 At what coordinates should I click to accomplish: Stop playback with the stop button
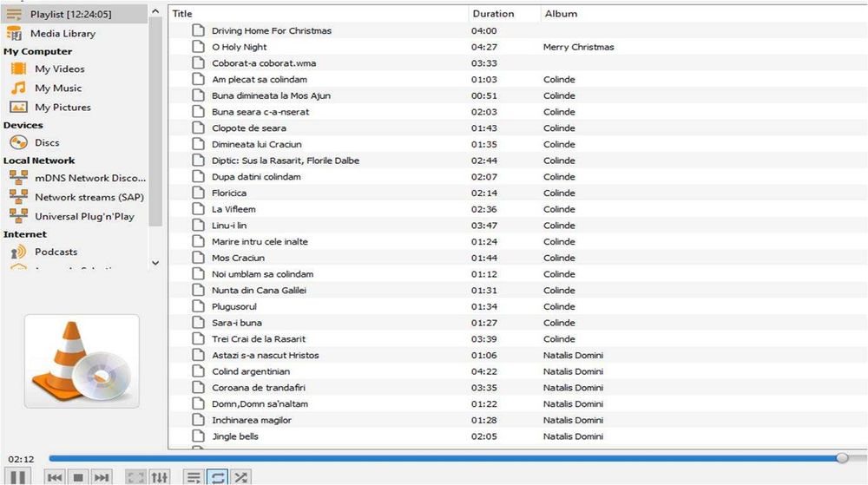coord(78,477)
